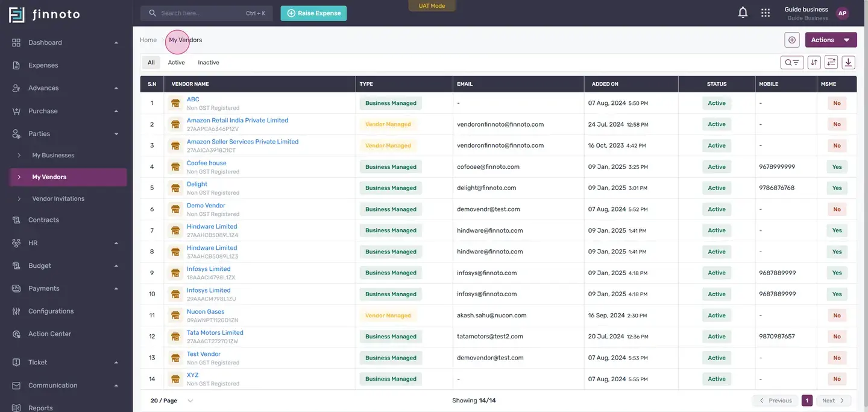This screenshot has height=412, width=868.
Task: Click the AP user avatar
Action: tap(842, 13)
